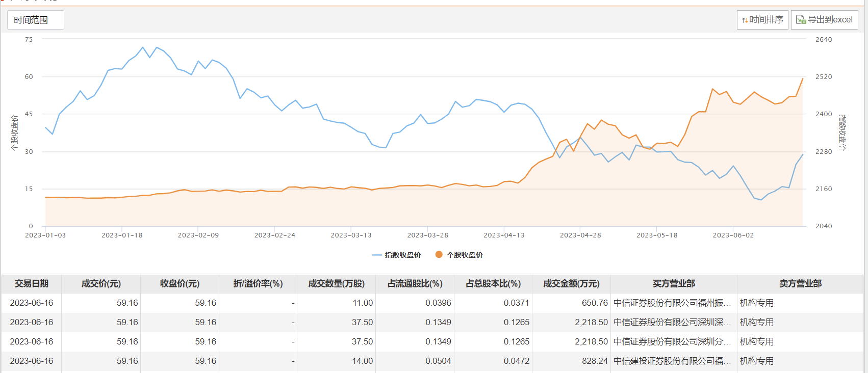Viewport: 868px width, 373px height.
Task: Open buyer 中信证券股份有限公司福州振… link
Action: [x=672, y=303]
